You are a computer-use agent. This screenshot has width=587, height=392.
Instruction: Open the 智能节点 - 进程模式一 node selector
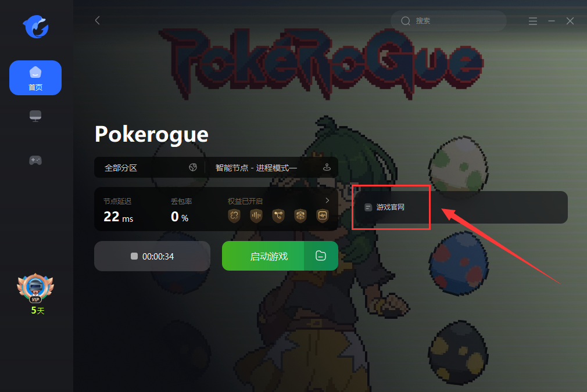pyautogui.click(x=272, y=168)
